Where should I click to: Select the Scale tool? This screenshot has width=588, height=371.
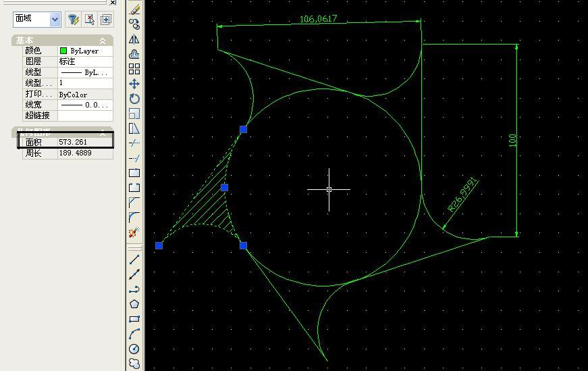click(134, 114)
